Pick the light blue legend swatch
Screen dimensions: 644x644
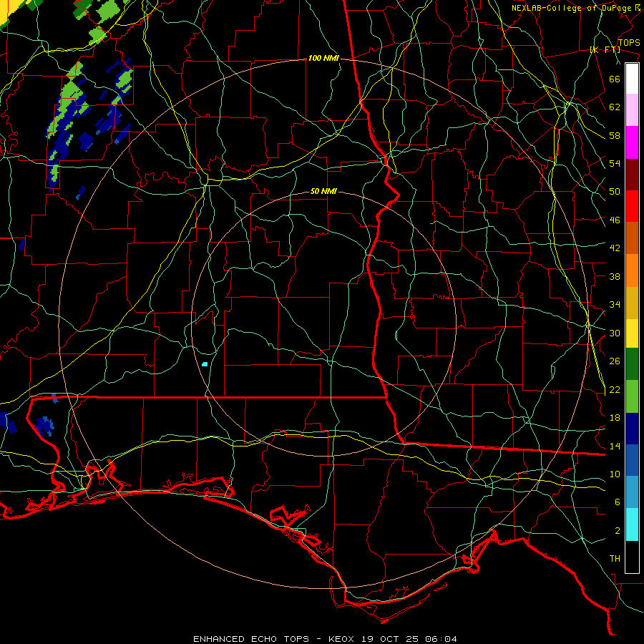click(x=632, y=492)
